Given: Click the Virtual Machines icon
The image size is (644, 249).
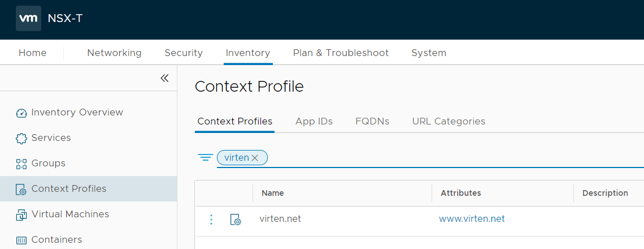Looking at the screenshot, I should [x=21, y=215].
